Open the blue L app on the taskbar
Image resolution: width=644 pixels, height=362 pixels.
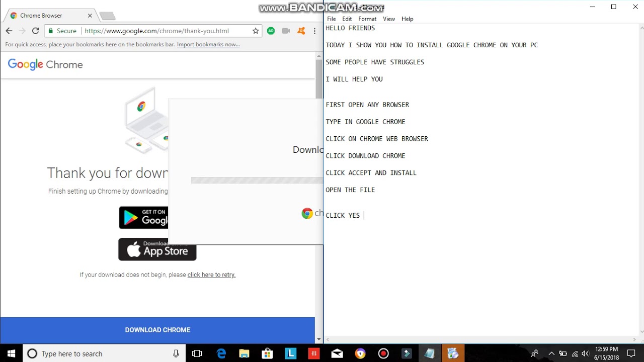(x=290, y=353)
